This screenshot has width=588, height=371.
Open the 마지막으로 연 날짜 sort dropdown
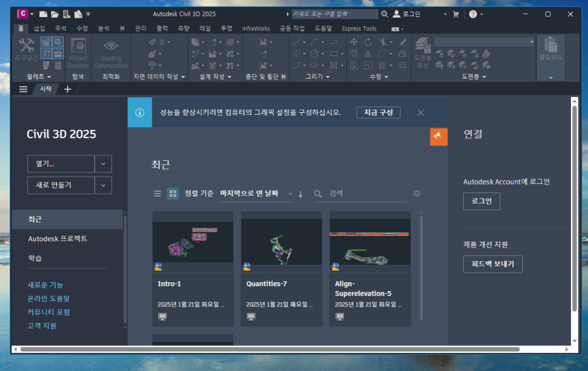[256, 194]
